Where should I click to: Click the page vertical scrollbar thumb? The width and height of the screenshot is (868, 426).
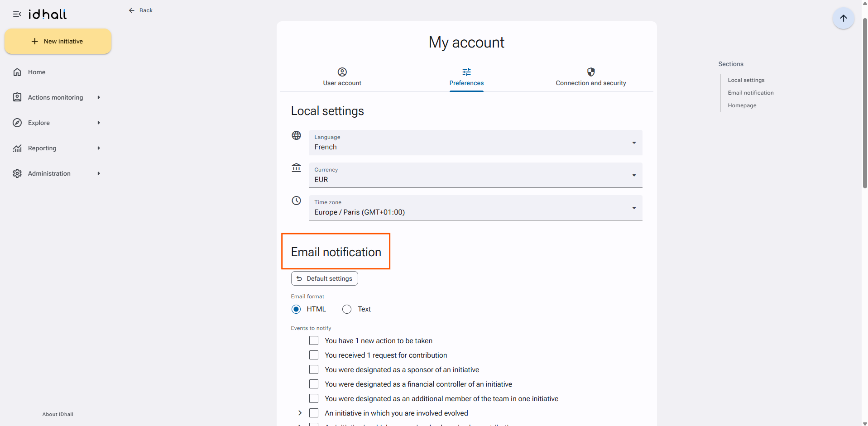[x=865, y=103]
